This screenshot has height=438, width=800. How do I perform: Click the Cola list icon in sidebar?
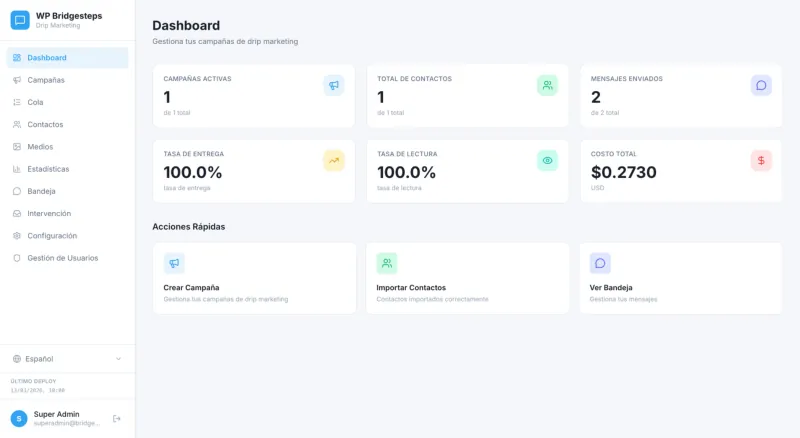[x=17, y=102]
